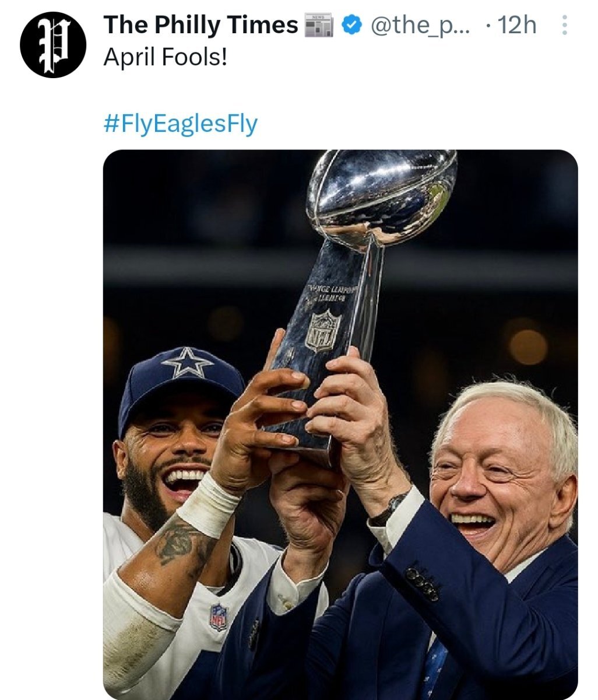Click the "April Fools!" tweet text

pos(164,57)
